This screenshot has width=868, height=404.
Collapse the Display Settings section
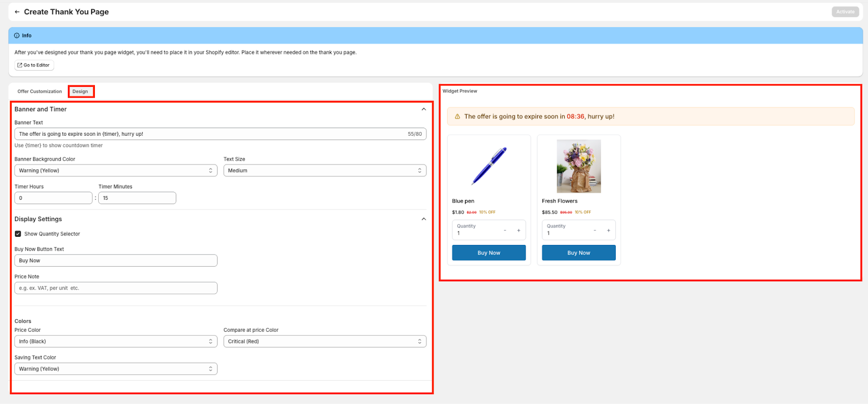pos(424,219)
